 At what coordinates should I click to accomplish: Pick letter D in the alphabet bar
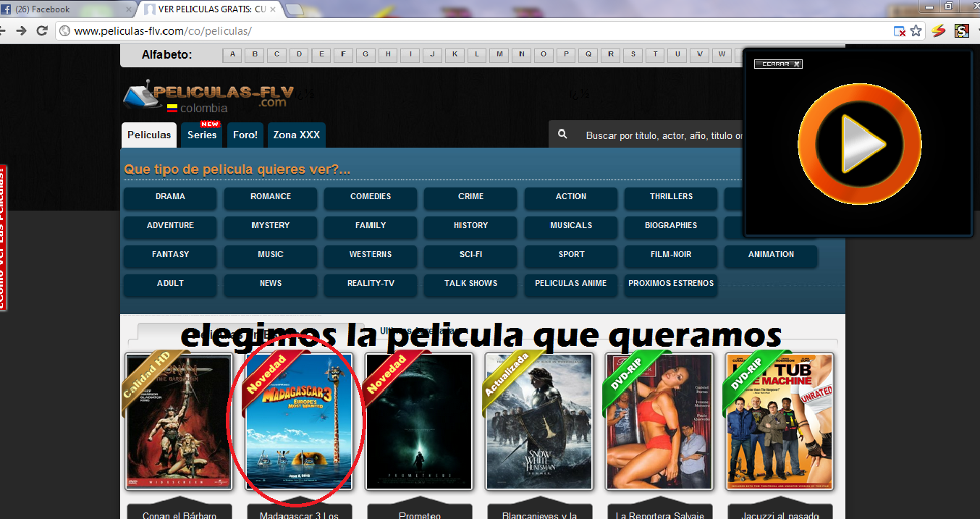click(299, 54)
